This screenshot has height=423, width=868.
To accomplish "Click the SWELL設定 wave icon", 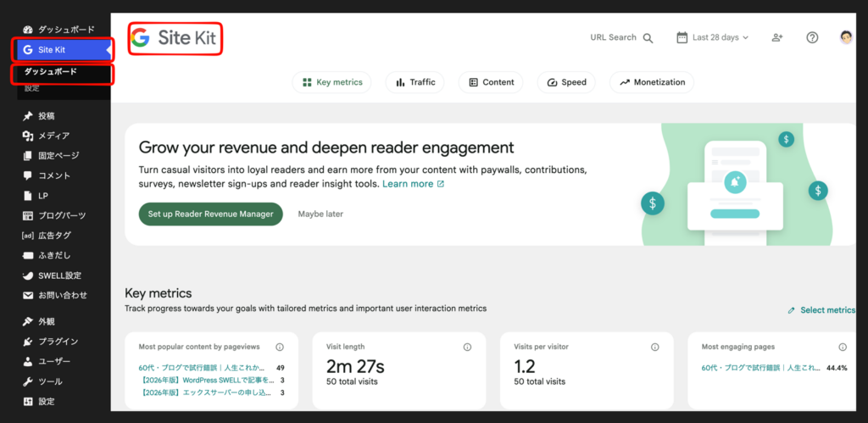I will pos(28,276).
